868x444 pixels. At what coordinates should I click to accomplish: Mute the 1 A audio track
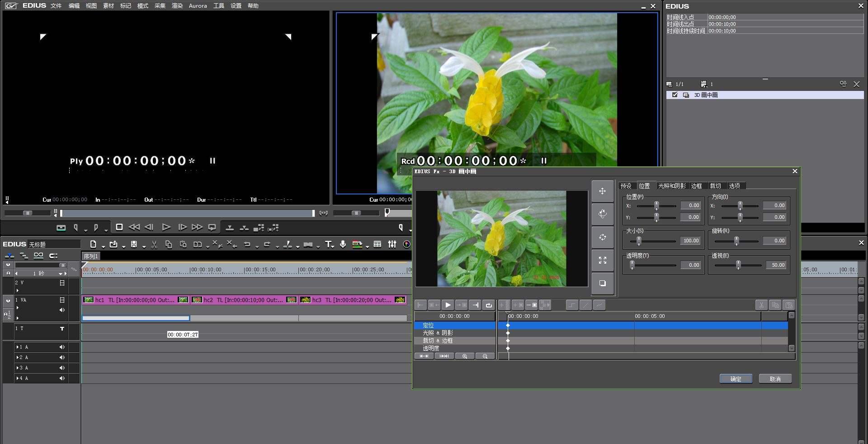click(x=62, y=347)
